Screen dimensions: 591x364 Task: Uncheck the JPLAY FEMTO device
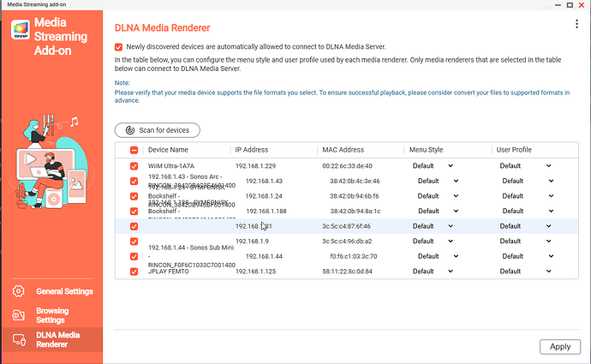tap(134, 272)
